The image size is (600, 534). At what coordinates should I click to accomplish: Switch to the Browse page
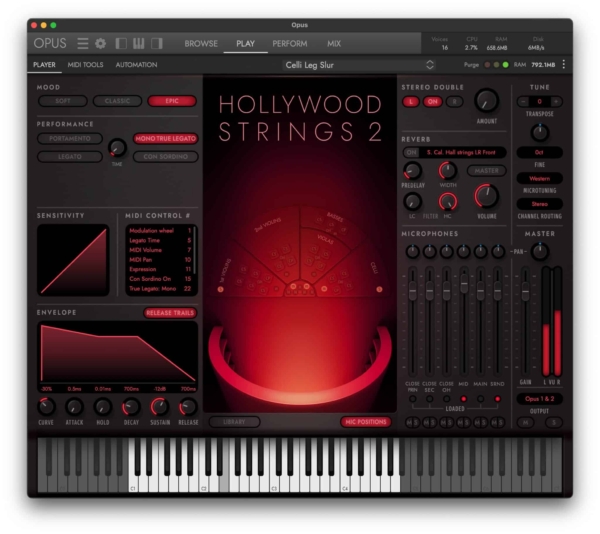click(x=201, y=44)
